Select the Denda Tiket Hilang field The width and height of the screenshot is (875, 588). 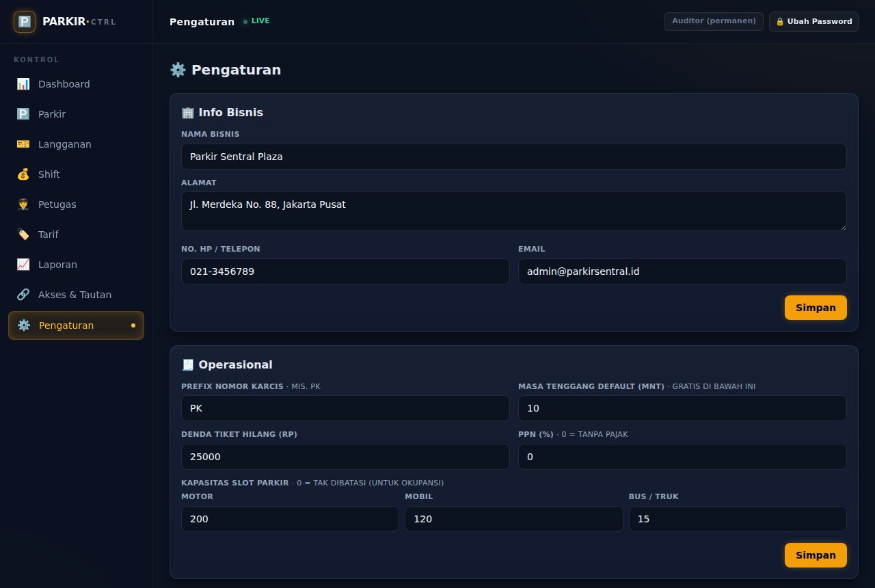coord(345,457)
